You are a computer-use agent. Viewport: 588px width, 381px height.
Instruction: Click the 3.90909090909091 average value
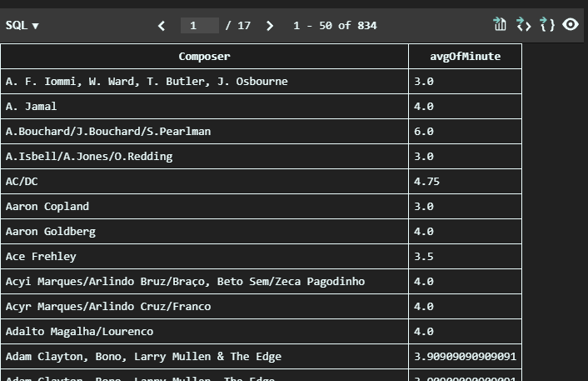[465, 357]
